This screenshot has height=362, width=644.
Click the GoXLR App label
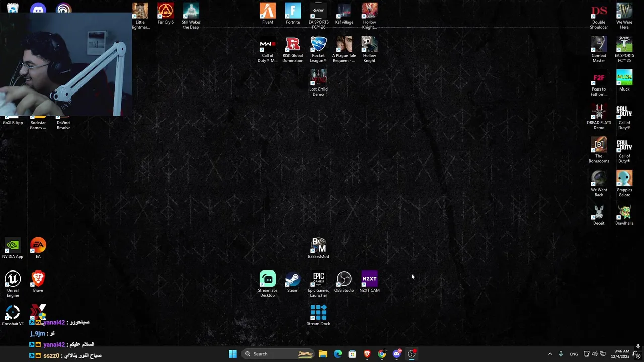point(13,123)
